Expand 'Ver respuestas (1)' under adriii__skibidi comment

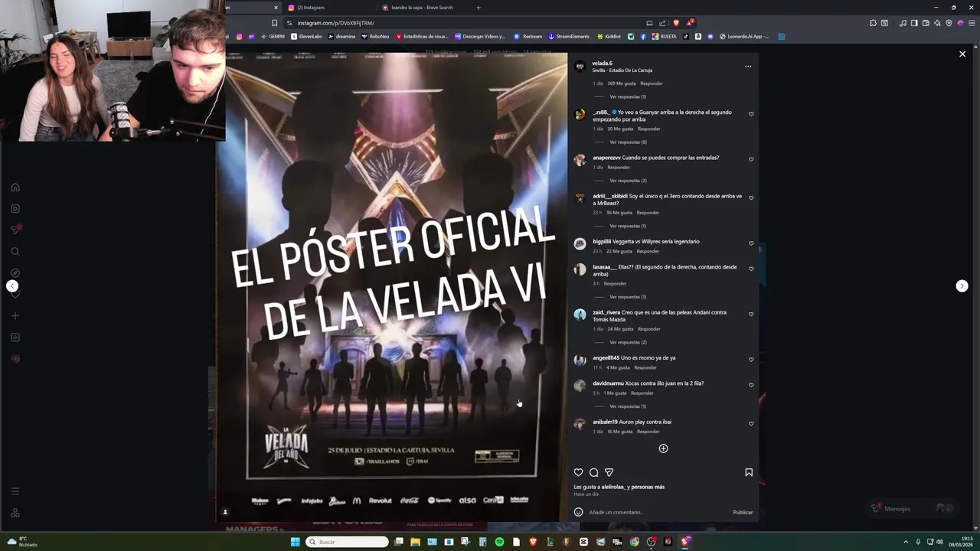(628, 226)
